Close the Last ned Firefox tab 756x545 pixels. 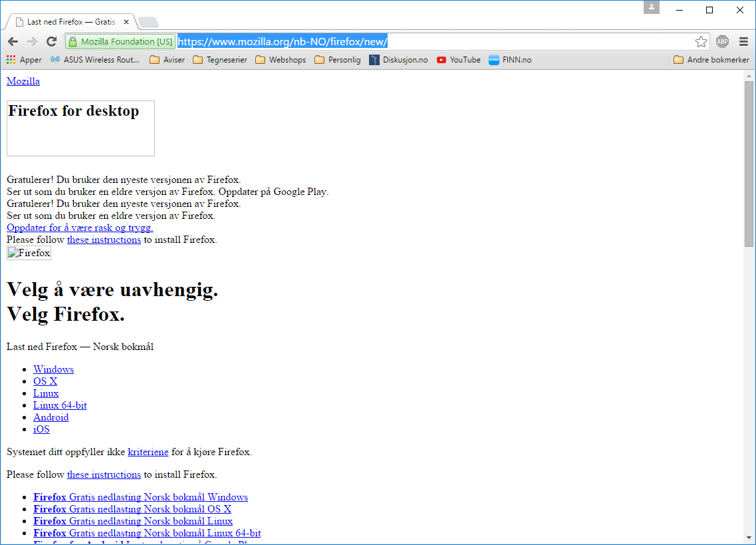pyautogui.click(x=126, y=22)
